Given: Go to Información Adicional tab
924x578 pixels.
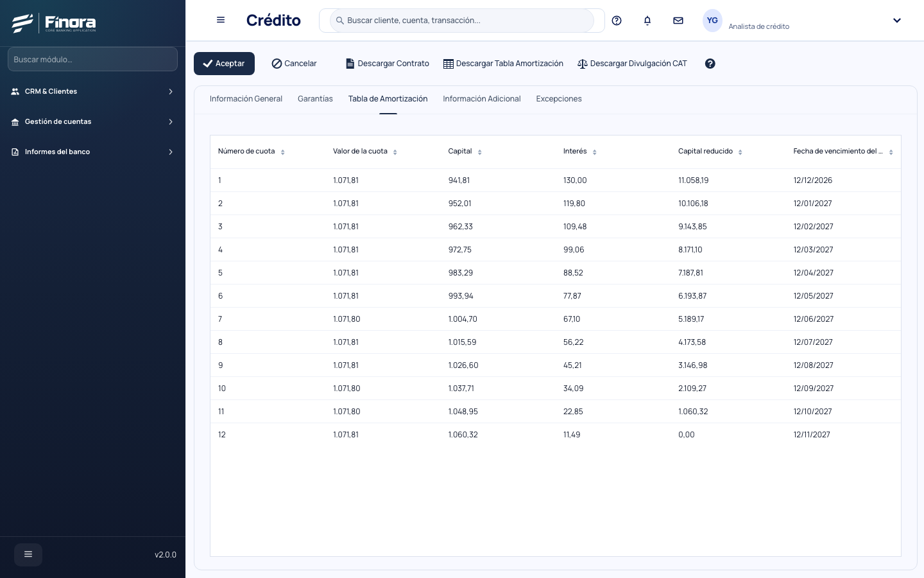Looking at the screenshot, I should click(482, 99).
